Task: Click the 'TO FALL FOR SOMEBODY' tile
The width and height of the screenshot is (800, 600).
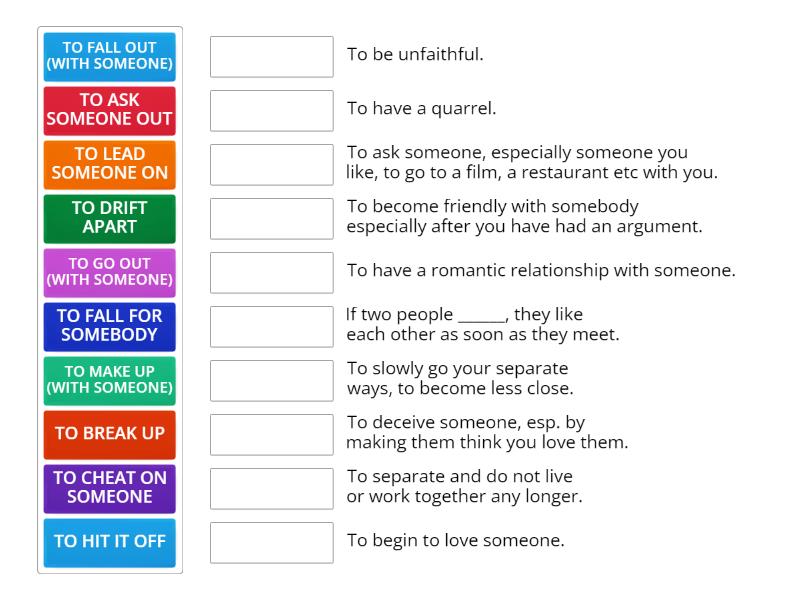Action: 109,326
